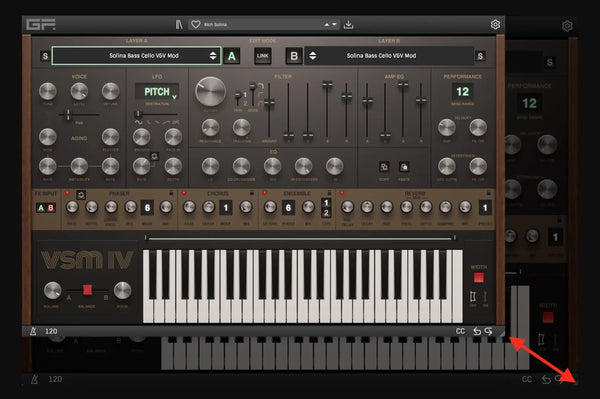Click the metronome icon in background window
The width and height of the screenshot is (600, 399).
click(34, 379)
